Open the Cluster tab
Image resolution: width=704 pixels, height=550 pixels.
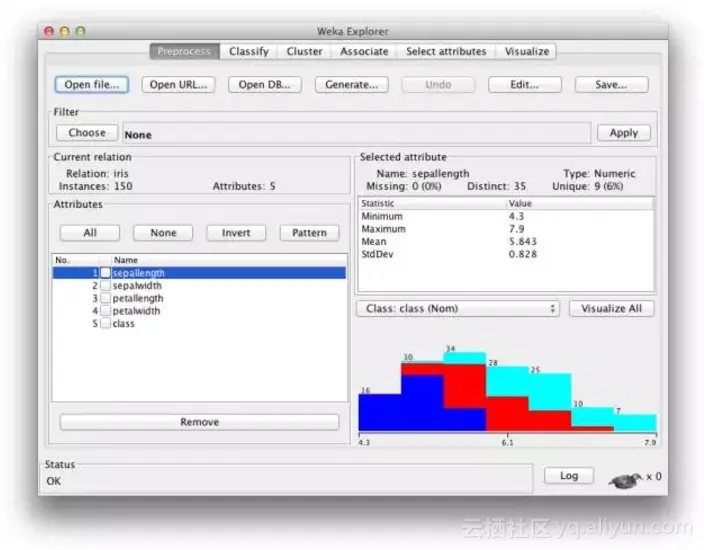304,51
